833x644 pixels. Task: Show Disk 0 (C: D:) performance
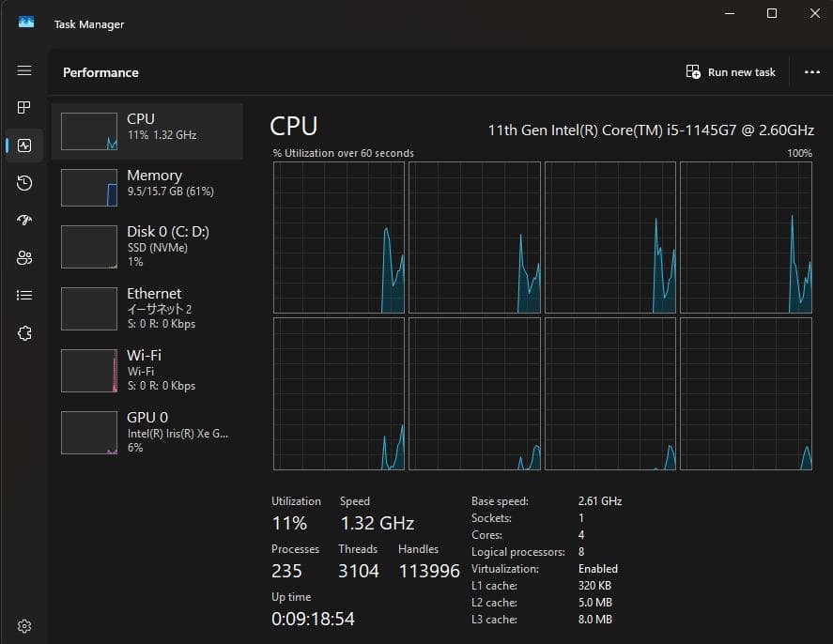point(147,246)
